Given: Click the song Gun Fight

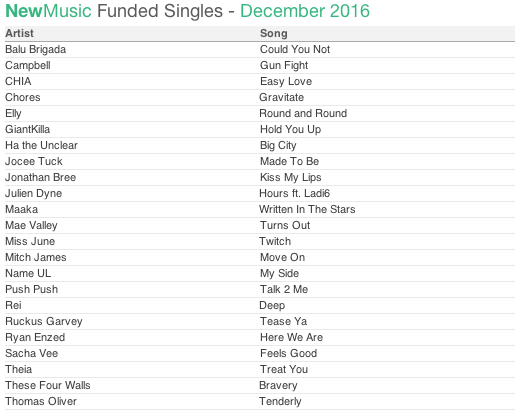Looking at the screenshot, I should 284,65.
